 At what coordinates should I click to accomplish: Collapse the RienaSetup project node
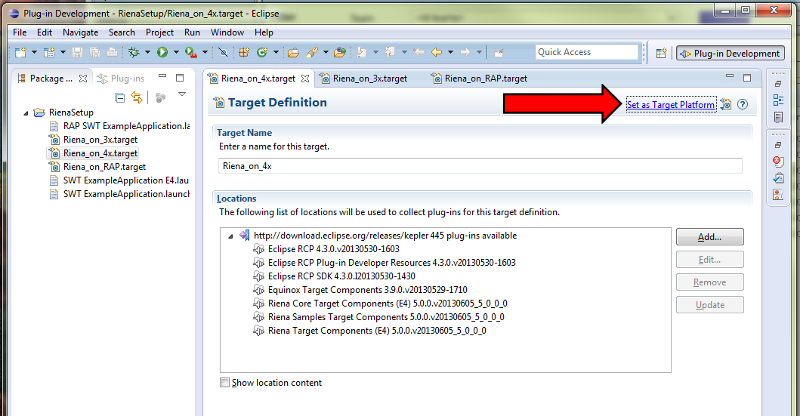26,113
